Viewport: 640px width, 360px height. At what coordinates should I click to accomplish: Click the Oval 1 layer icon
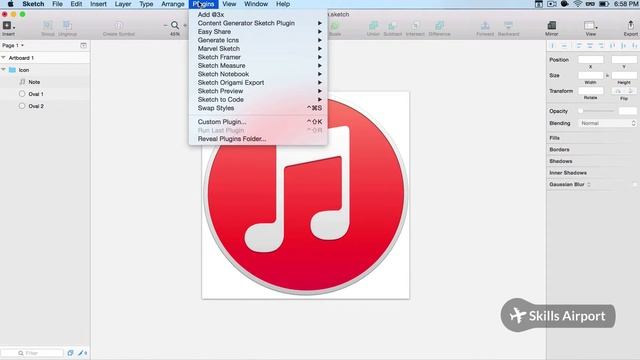click(22, 94)
